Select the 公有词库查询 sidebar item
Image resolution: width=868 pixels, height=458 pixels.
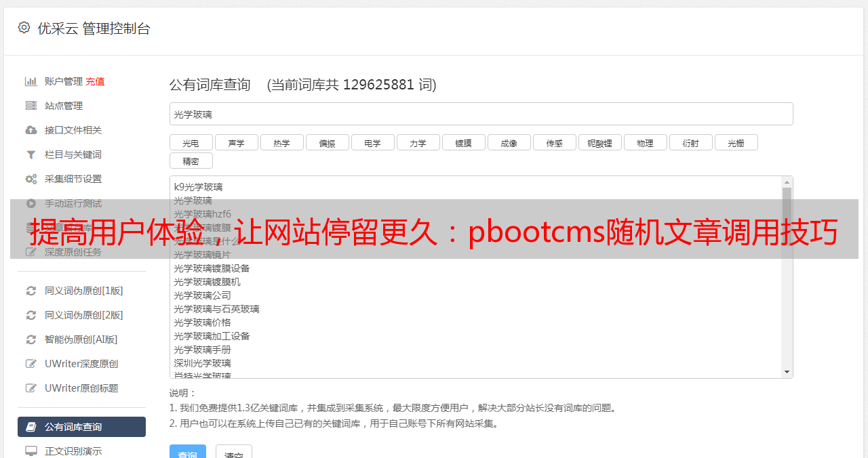81,427
